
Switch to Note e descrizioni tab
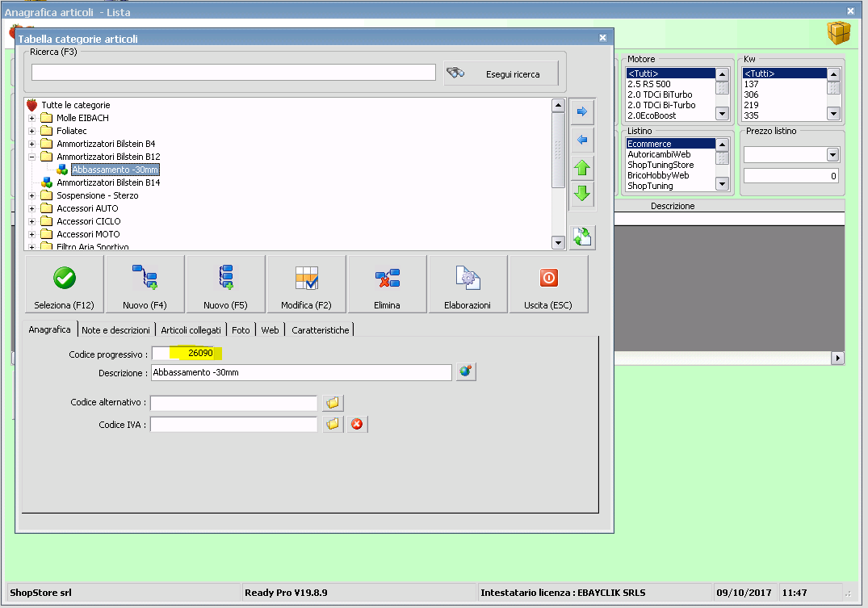115,330
